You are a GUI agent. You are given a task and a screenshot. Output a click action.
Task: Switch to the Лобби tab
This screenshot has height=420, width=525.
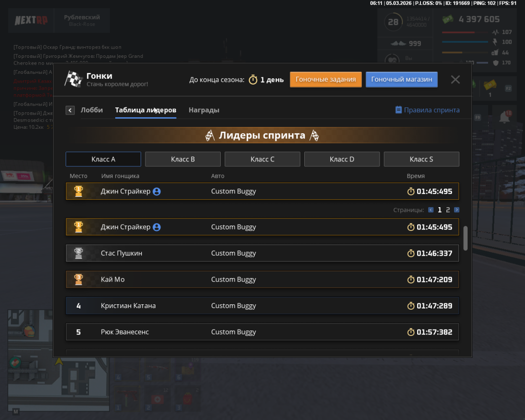click(92, 110)
